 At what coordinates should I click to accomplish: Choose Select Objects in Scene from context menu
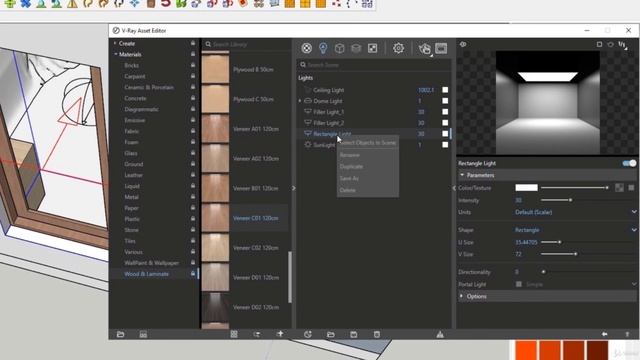point(367,143)
